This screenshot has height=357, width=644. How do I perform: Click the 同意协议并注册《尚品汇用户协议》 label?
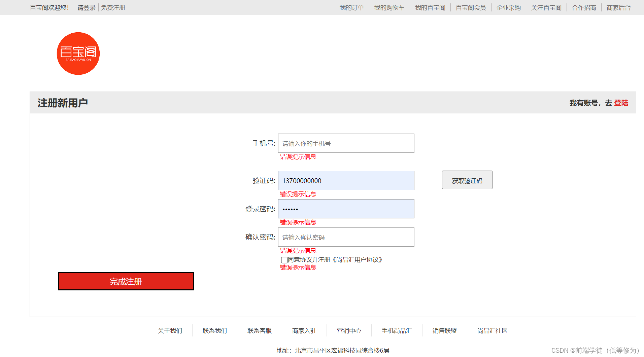[x=335, y=260]
